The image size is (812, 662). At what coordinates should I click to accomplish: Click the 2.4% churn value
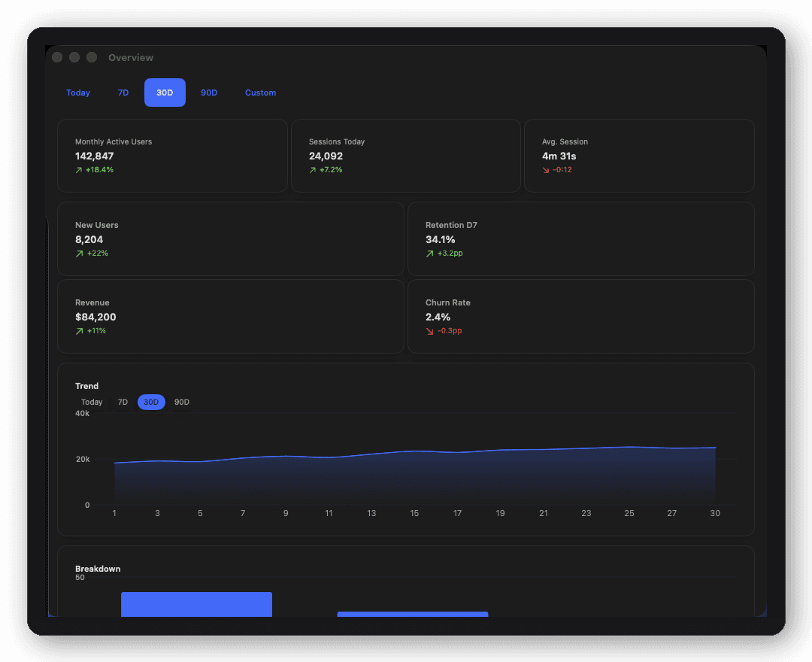[x=438, y=317]
